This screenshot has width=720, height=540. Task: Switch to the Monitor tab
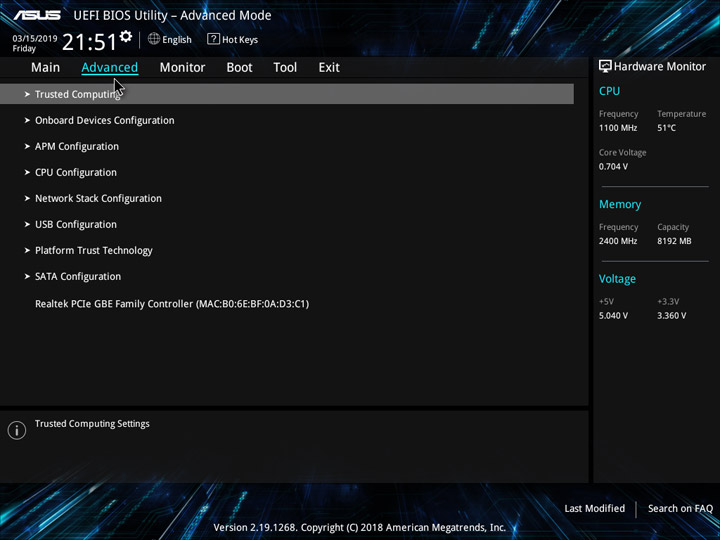coord(182,68)
